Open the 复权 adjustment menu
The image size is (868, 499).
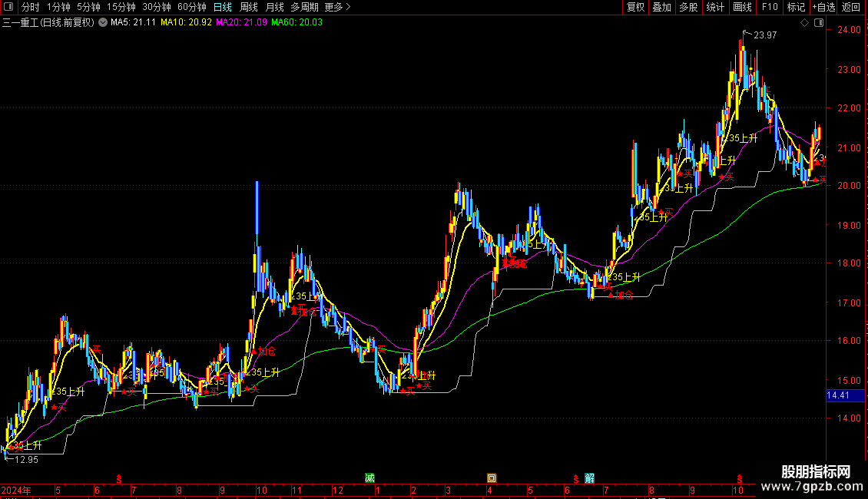click(635, 7)
